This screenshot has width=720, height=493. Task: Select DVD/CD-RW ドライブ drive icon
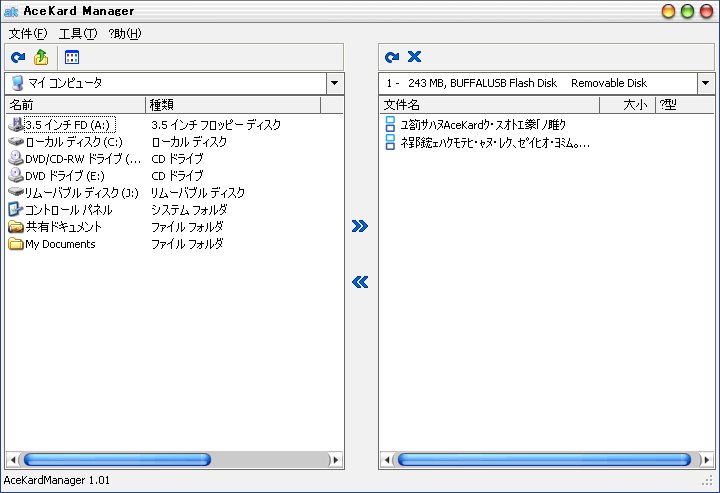tap(16, 158)
